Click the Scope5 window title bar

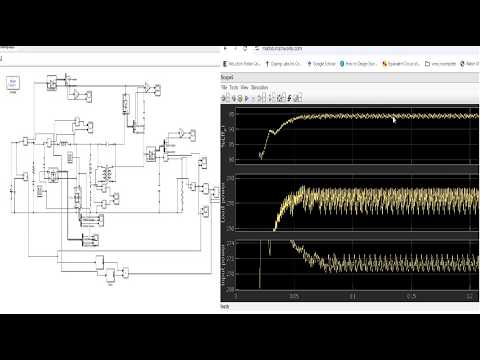(x=350, y=77)
